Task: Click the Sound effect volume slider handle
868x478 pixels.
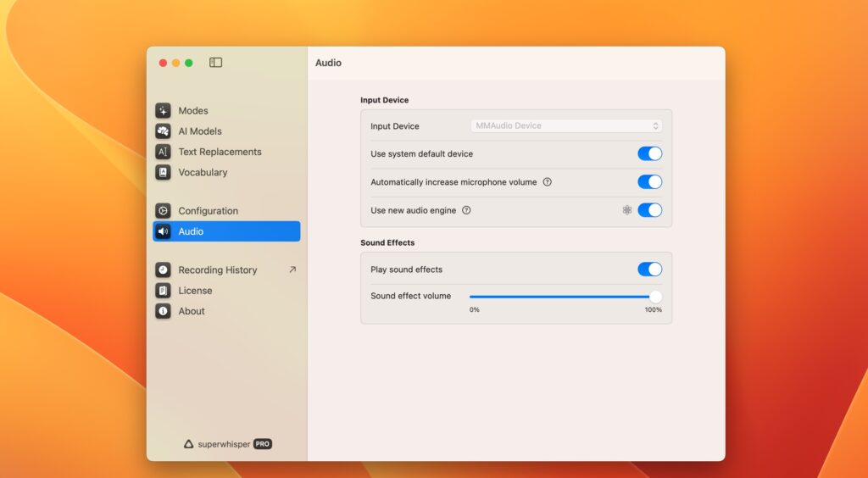Action: point(655,297)
